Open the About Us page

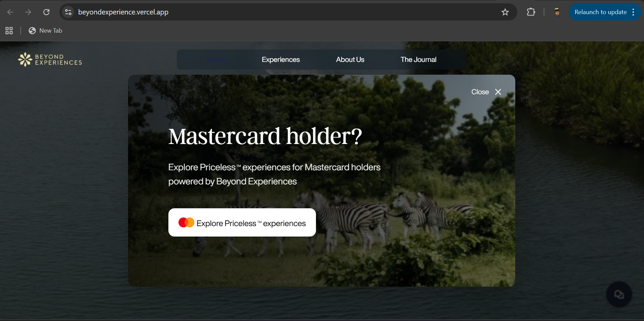click(x=350, y=60)
